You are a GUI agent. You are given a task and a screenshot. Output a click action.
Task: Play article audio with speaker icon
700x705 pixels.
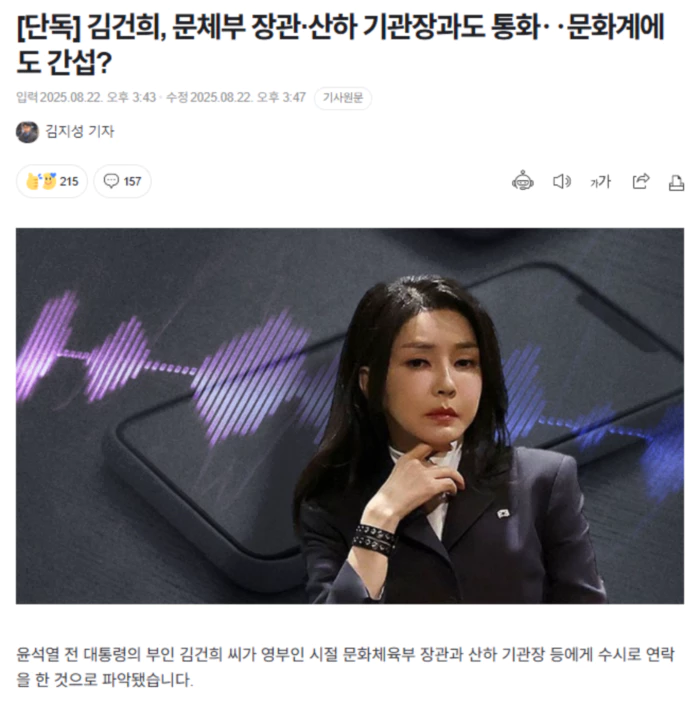[x=562, y=182]
